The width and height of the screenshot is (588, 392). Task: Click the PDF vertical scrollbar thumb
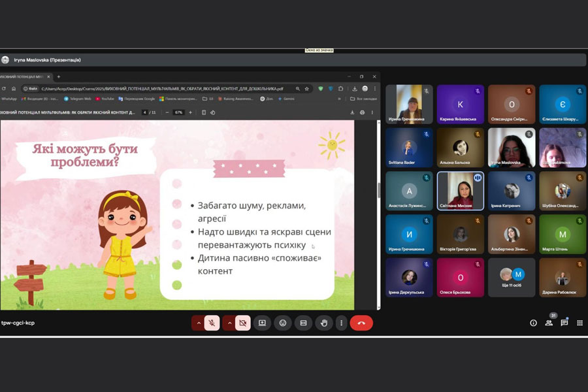[x=378, y=191]
